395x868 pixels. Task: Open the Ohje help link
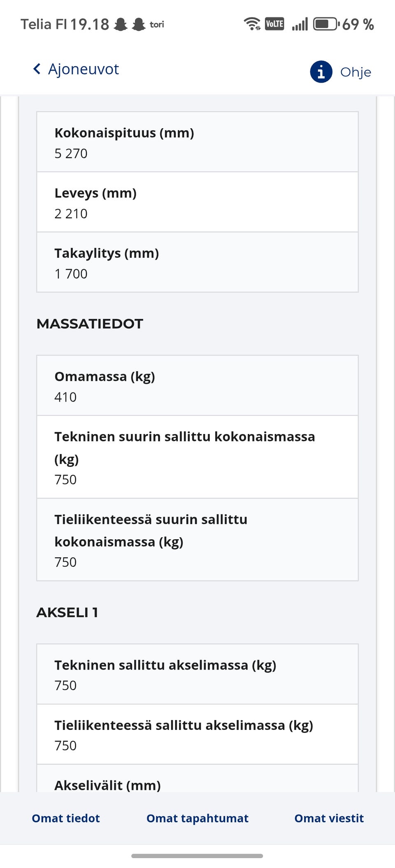[x=355, y=72]
